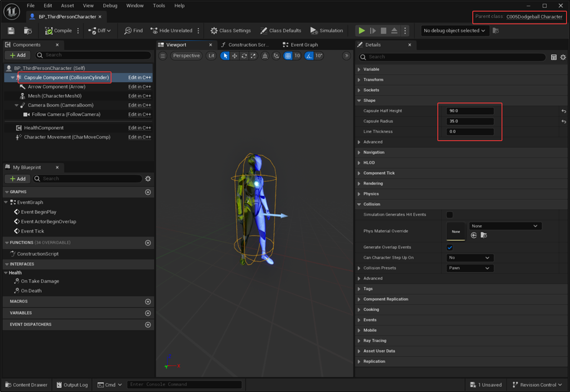
Task: Click Add button in My Blueprint panel
Action: 18,179
